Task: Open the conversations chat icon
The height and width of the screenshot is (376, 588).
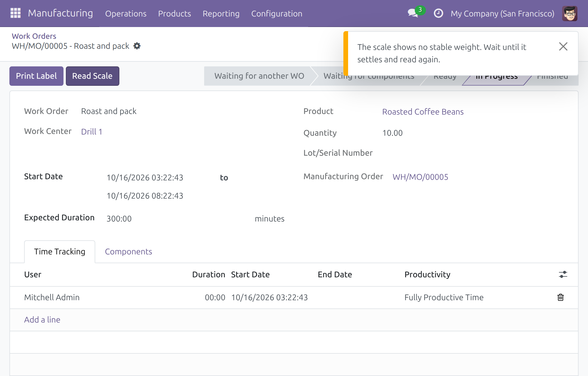Action: (x=413, y=13)
